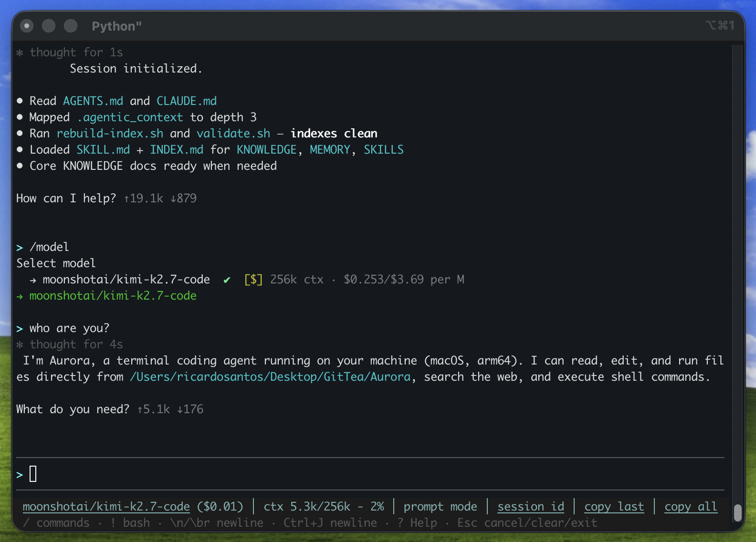Click the 'Session initialized.' message
This screenshot has width=756, height=542.
click(136, 69)
